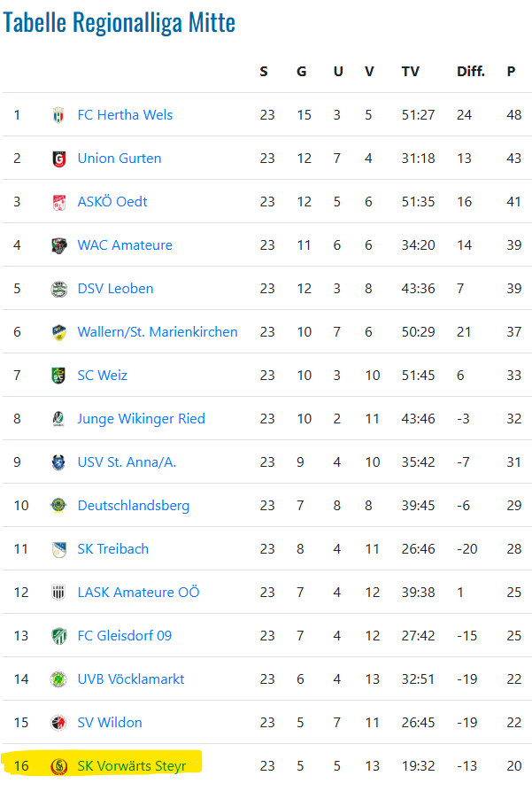Click the Diff. column header

pyautogui.click(x=471, y=72)
